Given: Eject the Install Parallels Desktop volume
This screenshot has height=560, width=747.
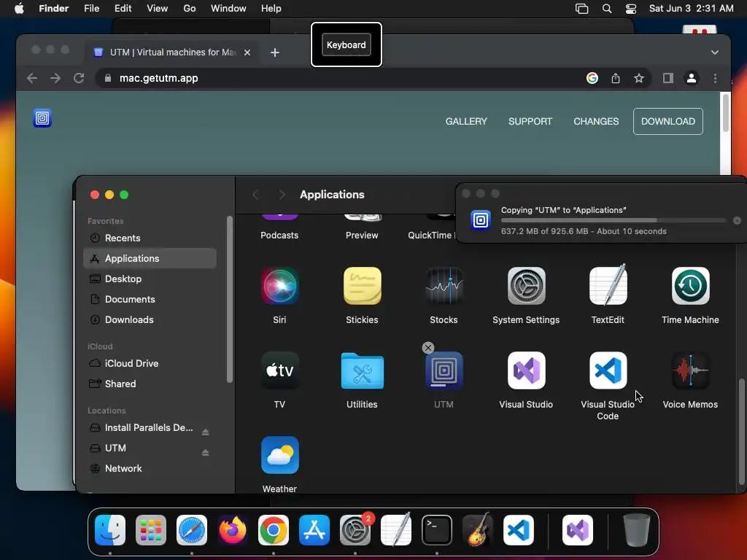Looking at the screenshot, I should [x=205, y=432].
